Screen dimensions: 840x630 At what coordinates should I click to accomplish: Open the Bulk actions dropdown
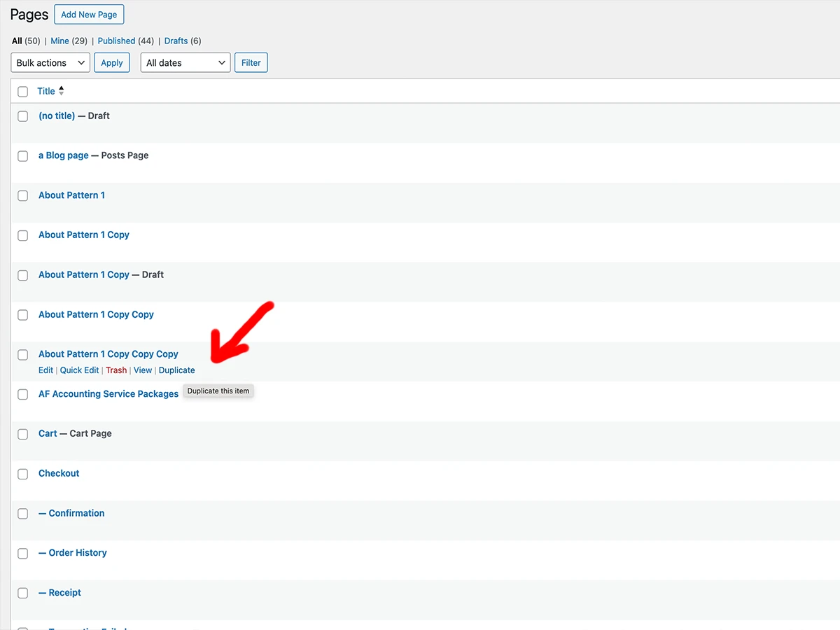click(50, 63)
